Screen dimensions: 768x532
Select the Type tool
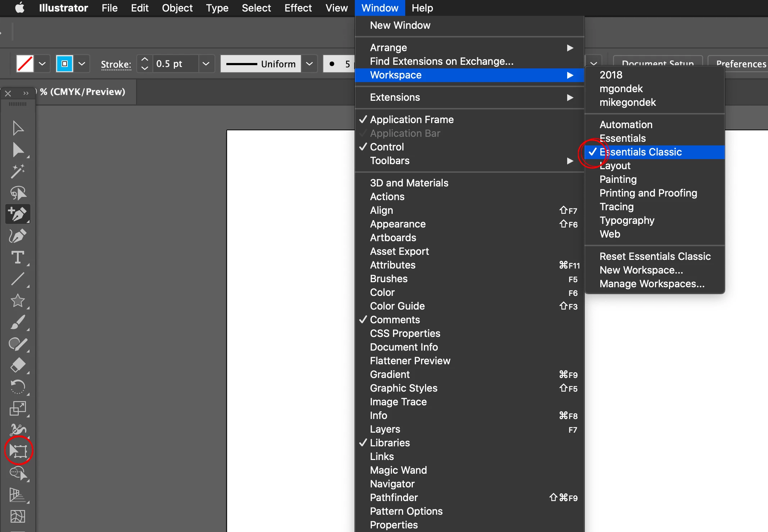(18, 258)
